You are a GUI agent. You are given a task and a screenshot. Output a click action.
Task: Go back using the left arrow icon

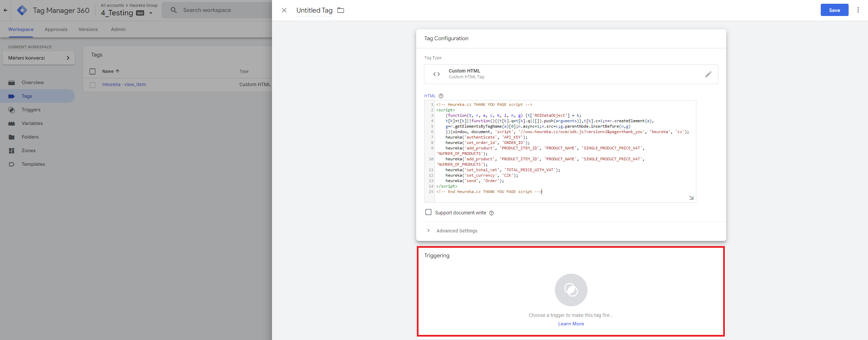[5, 10]
